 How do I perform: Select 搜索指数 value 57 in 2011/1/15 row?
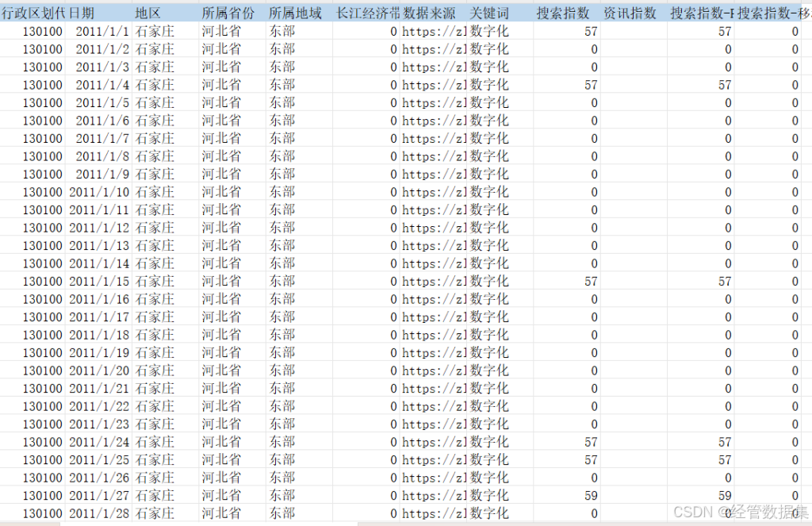(566, 282)
